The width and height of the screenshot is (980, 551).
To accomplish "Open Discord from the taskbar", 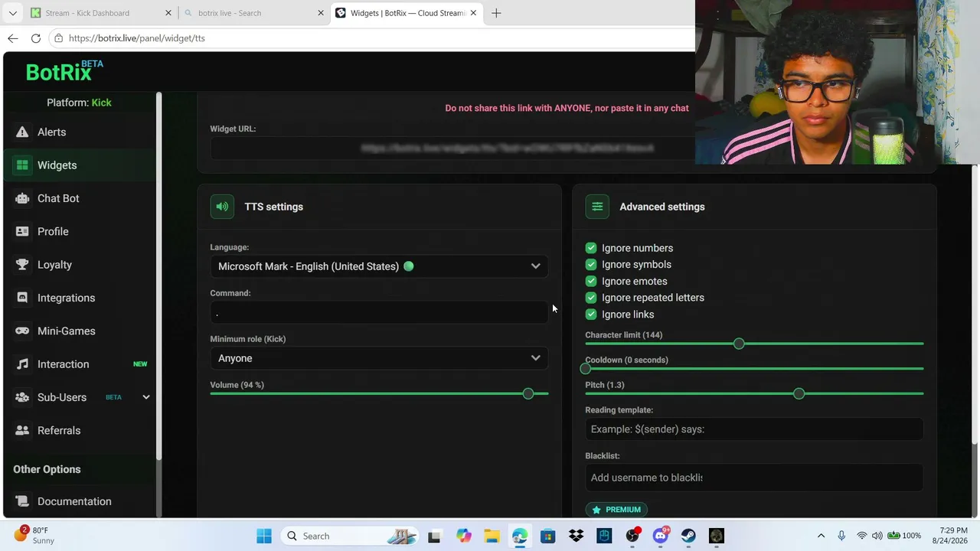I will click(661, 536).
